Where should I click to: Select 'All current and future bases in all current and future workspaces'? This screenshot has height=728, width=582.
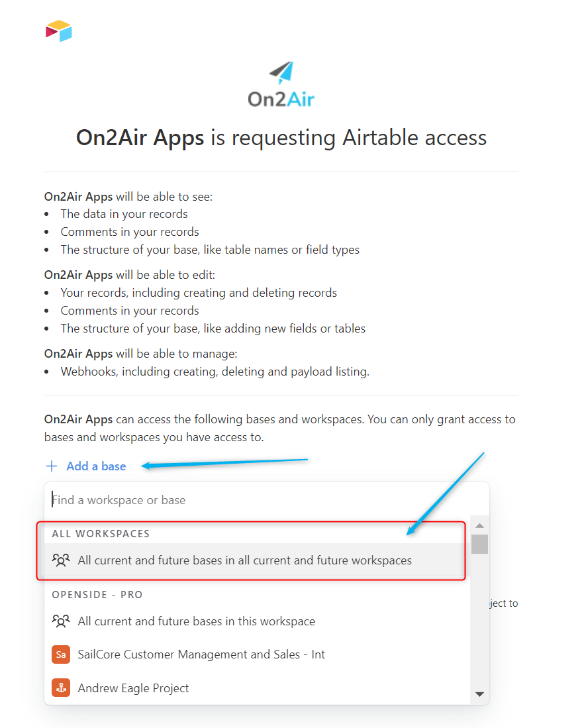point(244,560)
